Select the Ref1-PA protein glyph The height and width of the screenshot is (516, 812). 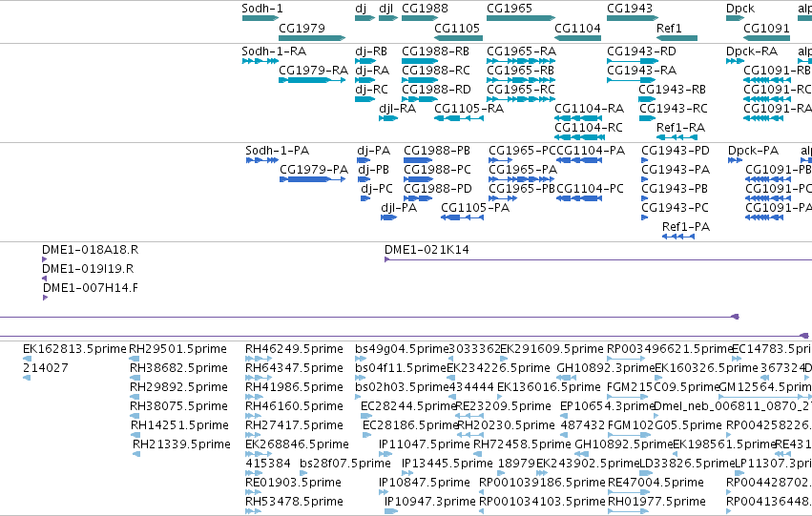point(678,237)
